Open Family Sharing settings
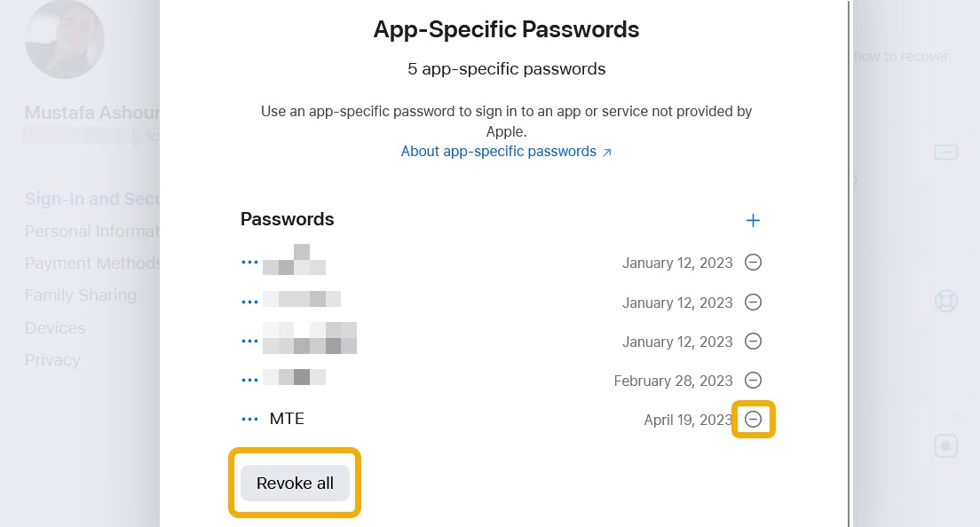Viewport: 980px width, 527px height. 81,295
